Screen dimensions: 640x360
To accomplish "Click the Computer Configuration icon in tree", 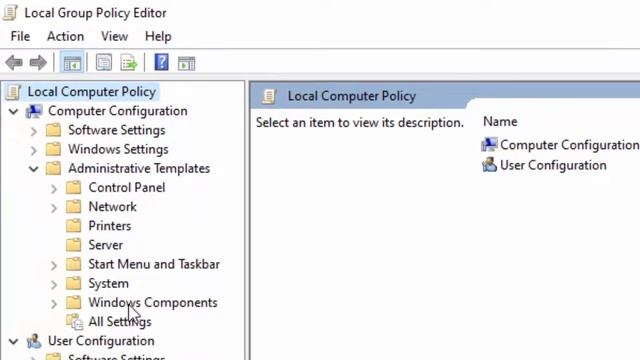I will pyautogui.click(x=34, y=111).
